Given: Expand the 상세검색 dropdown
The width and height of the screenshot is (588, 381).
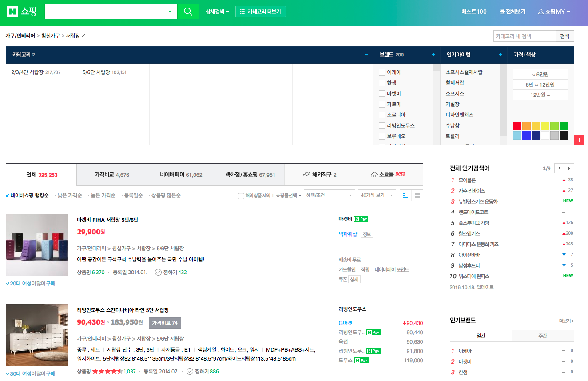Looking at the screenshot, I should (217, 12).
